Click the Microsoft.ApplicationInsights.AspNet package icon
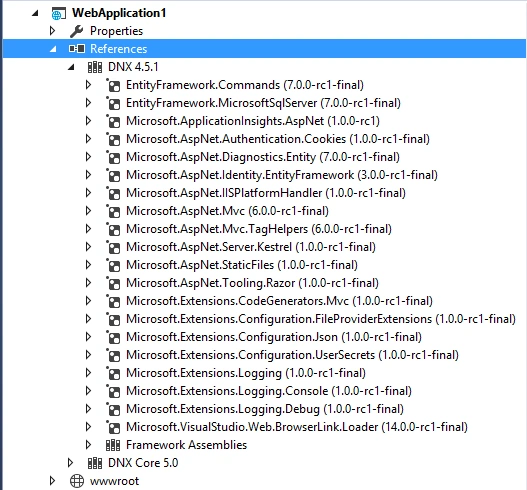Screen dimensions: 527x490 tap(113, 121)
